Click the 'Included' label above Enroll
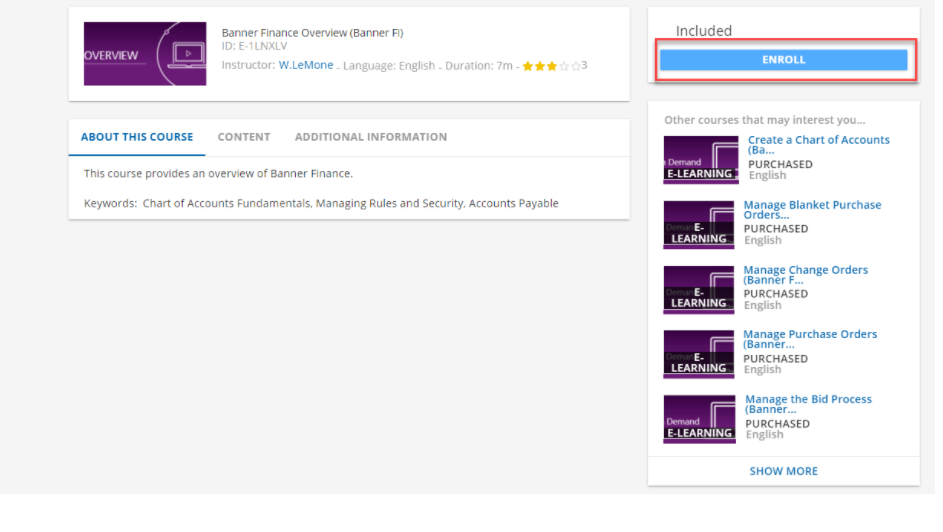The image size is (943, 532). 704,31
